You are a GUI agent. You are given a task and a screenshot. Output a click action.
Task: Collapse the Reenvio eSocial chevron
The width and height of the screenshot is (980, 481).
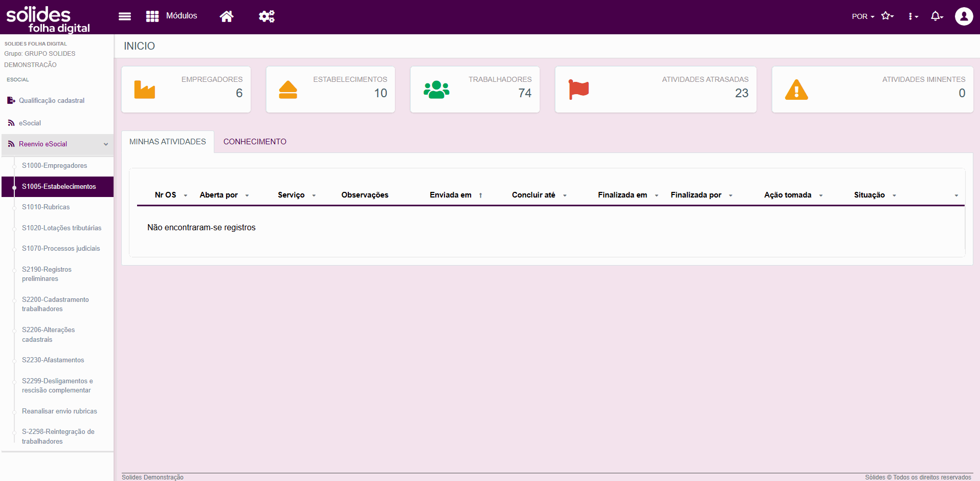click(106, 144)
